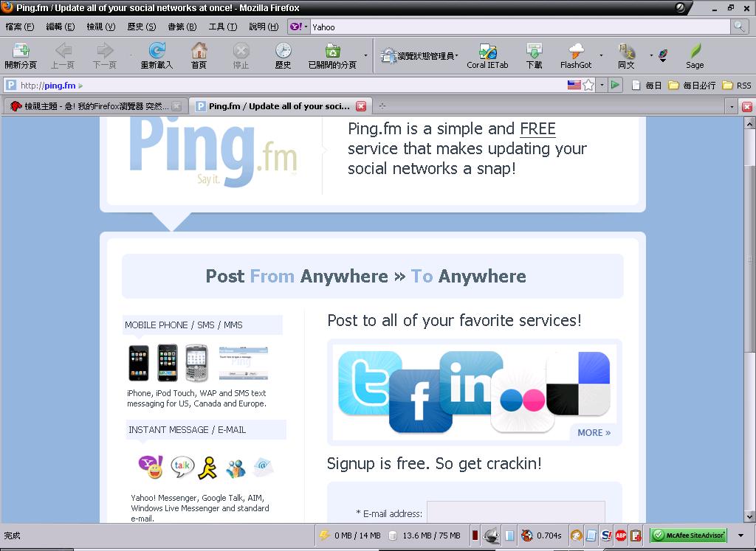Click the MORE » link under services
Viewport: 756px width, 551px height.
click(594, 432)
